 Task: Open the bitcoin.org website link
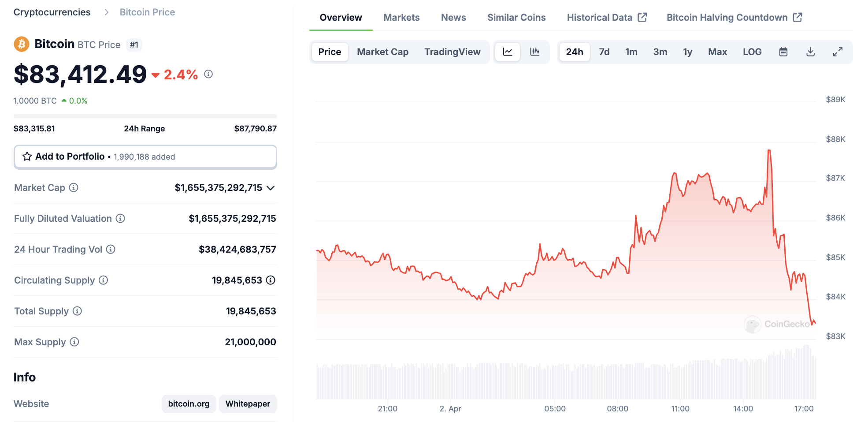pos(189,404)
